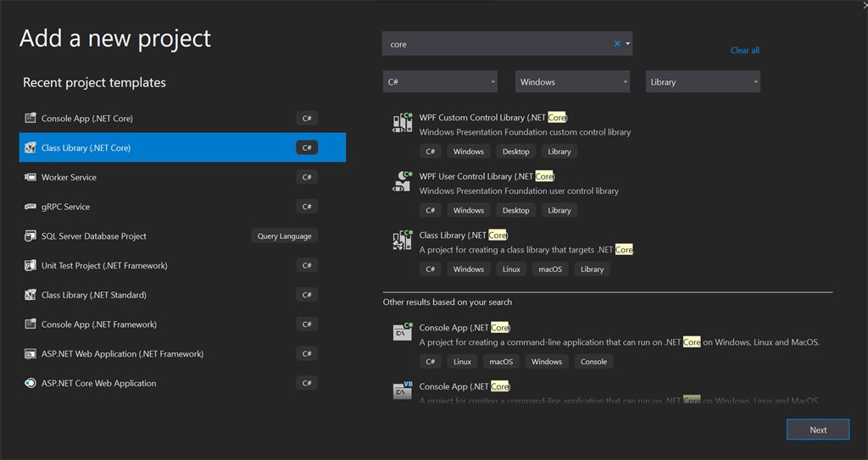Screen dimensions: 868x460
Task: Click the Windows tag under WPF Custom Control Library
Action: pyautogui.click(x=469, y=151)
